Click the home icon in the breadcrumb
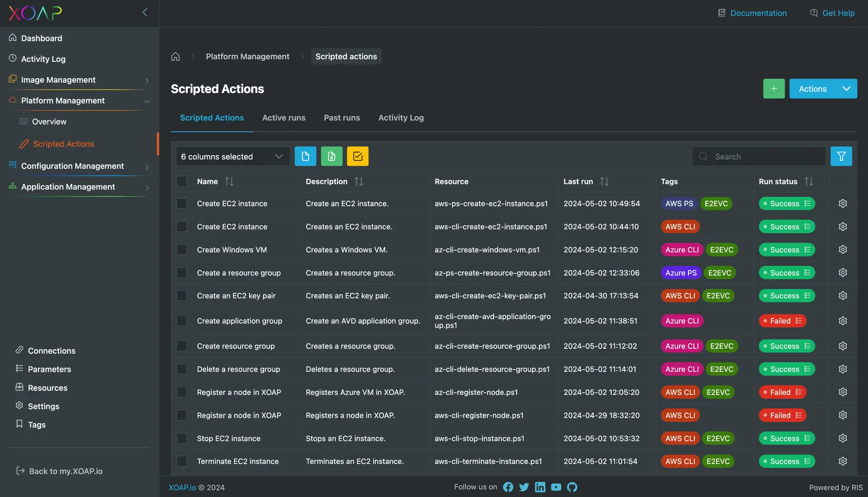Screen dimensions: 868x497 (x=175, y=56)
